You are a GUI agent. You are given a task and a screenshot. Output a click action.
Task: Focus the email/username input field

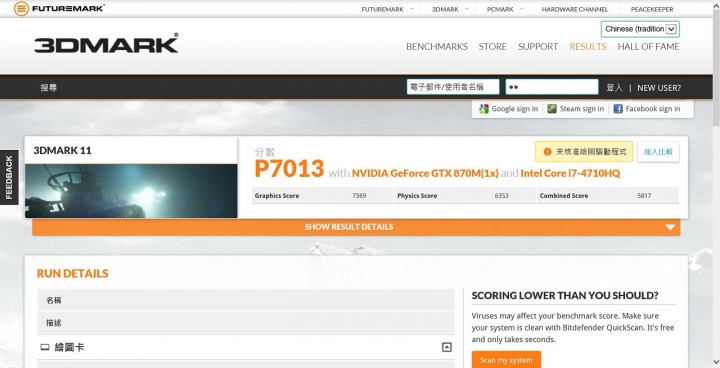[x=453, y=87]
